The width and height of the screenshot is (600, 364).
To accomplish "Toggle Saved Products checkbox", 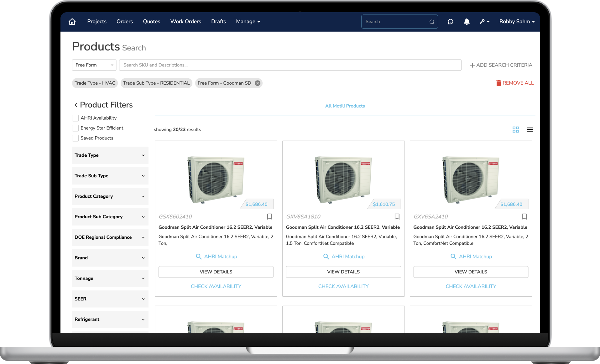I will [75, 138].
